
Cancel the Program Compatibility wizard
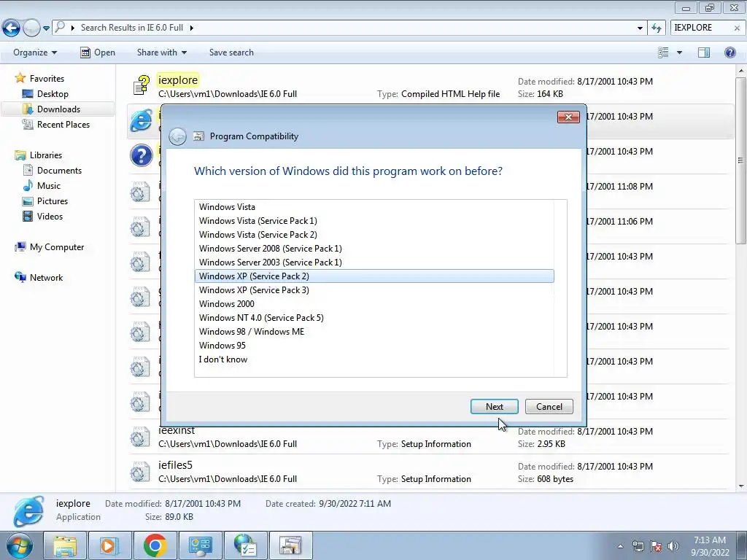click(x=549, y=407)
